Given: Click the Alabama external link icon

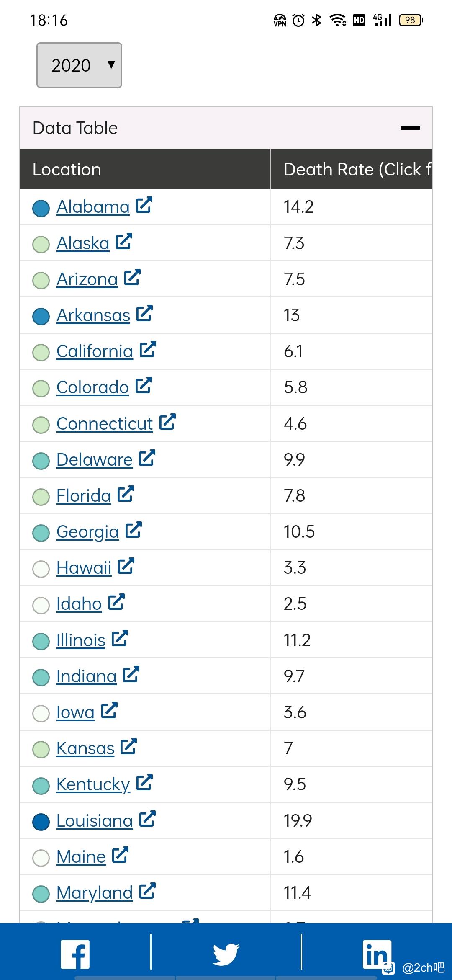Looking at the screenshot, I should coord(144,205).
